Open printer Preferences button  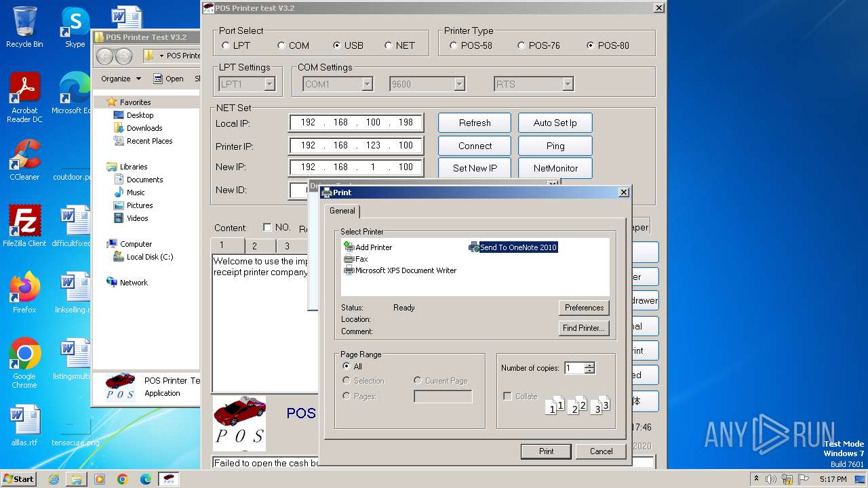point(584,308)
